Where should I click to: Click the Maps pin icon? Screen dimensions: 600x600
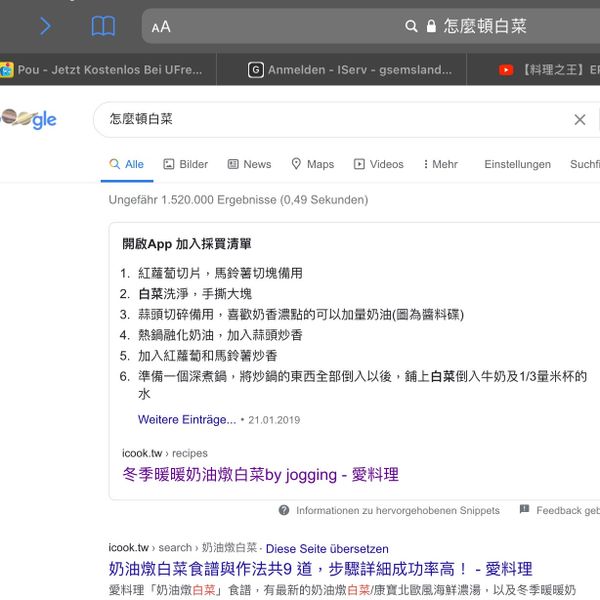(296, 164)
